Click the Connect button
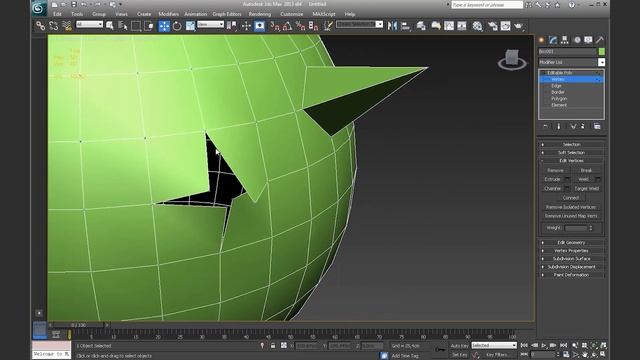640x360 pixels. click(571, 198)
